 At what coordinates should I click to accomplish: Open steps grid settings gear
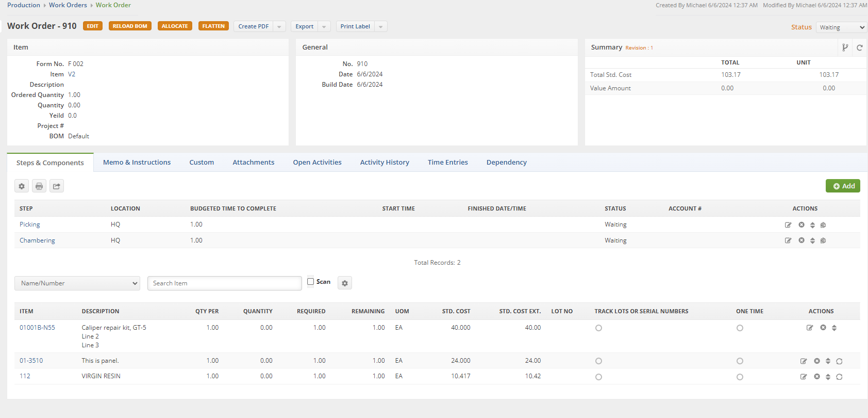[22, 186]
